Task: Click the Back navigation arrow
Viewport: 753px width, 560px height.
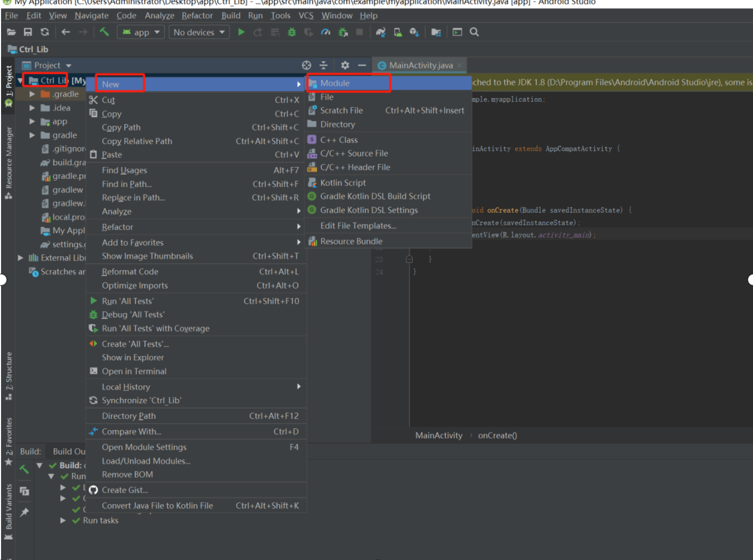Action: point(65,32)
